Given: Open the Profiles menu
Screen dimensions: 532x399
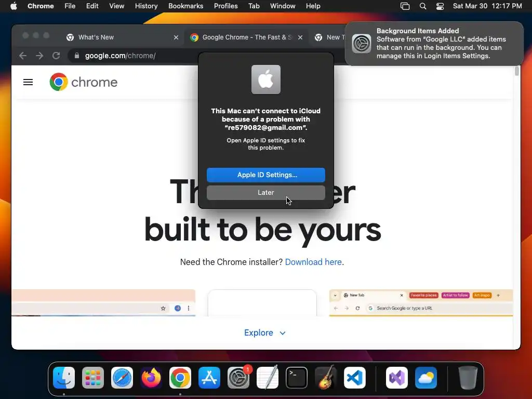Looking at the screenshot, I should 225,6.
